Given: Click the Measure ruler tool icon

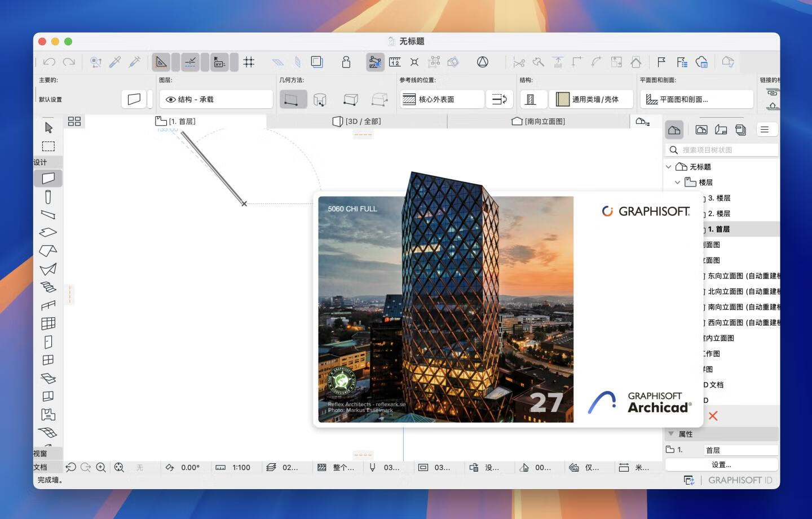Looking at the screenshot, I should pos(395,62).
